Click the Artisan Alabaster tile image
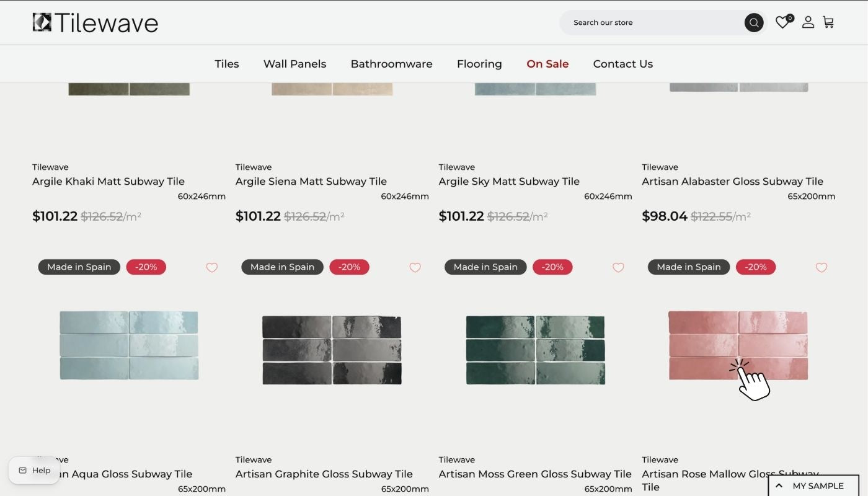The image size is (868, 496). coord(738,87)
